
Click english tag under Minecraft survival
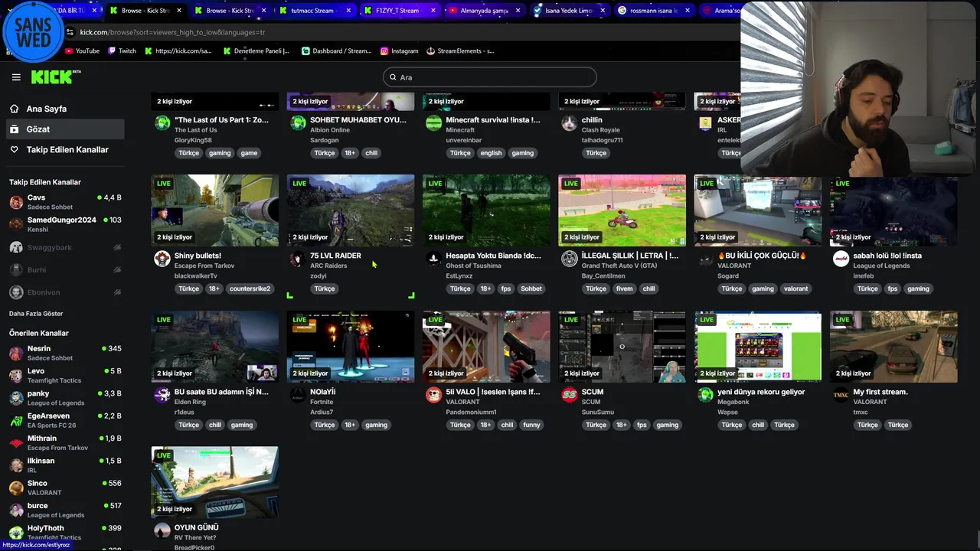tap(491, 153)
